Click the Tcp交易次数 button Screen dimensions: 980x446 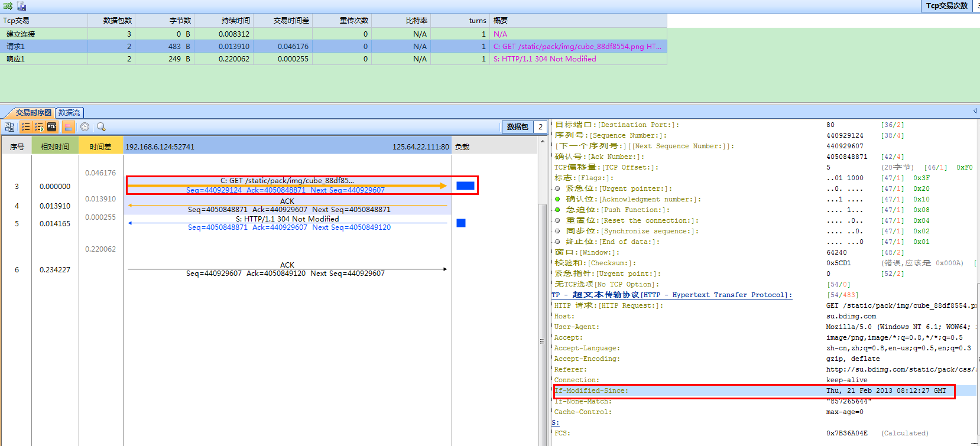tap(947, 6)
